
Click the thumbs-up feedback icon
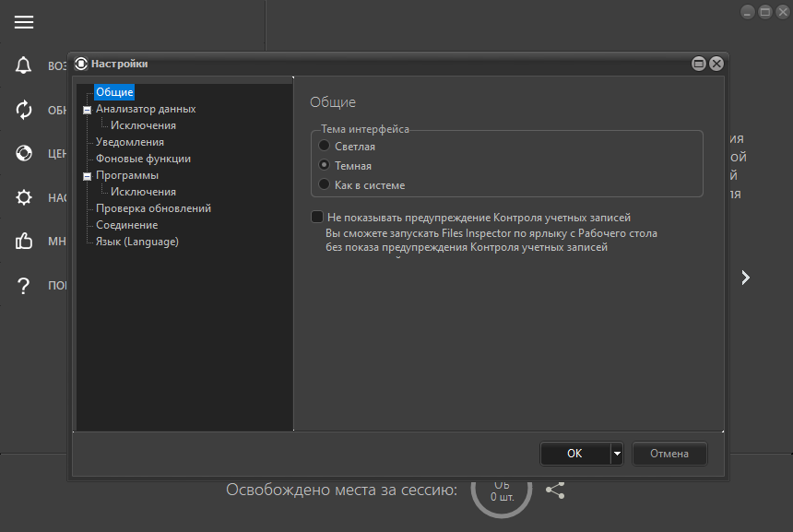coord(24,242)
